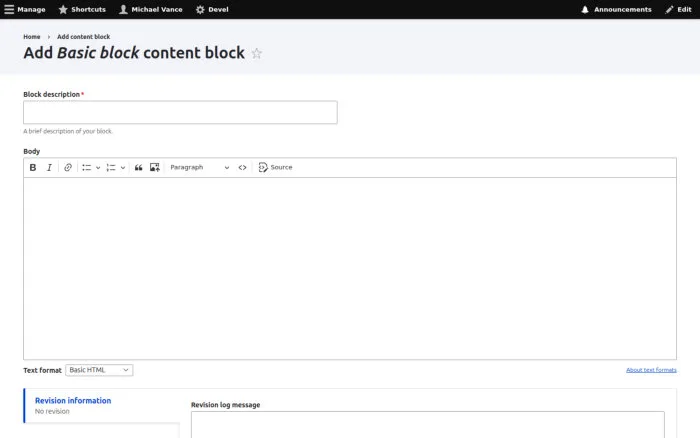Image resolution: width=700 pixels, height=438 pixels.
Task: Open the Paragraph heading dropdown
Action: click(x=200, y=167)
